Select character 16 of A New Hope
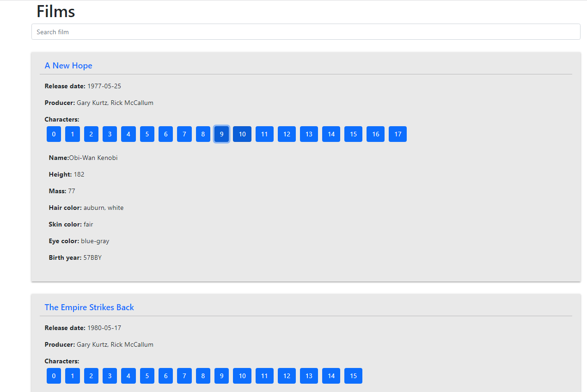Image resolution: width=587 pixels, height=392 pixels. click(375, 134)
